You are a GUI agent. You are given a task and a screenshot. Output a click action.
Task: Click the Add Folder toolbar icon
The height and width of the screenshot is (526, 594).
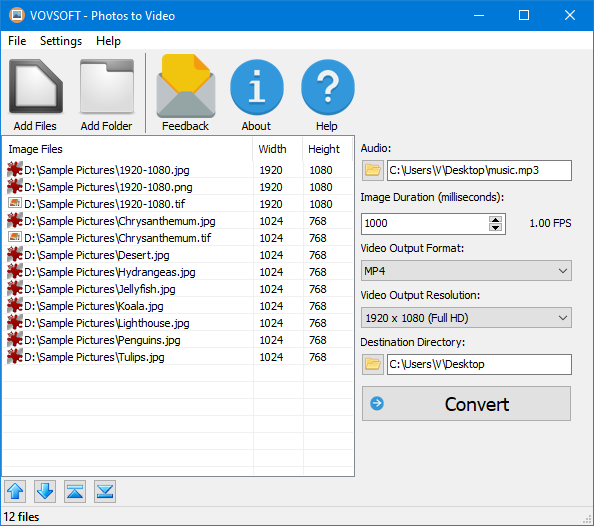click(x=106, y=86)
